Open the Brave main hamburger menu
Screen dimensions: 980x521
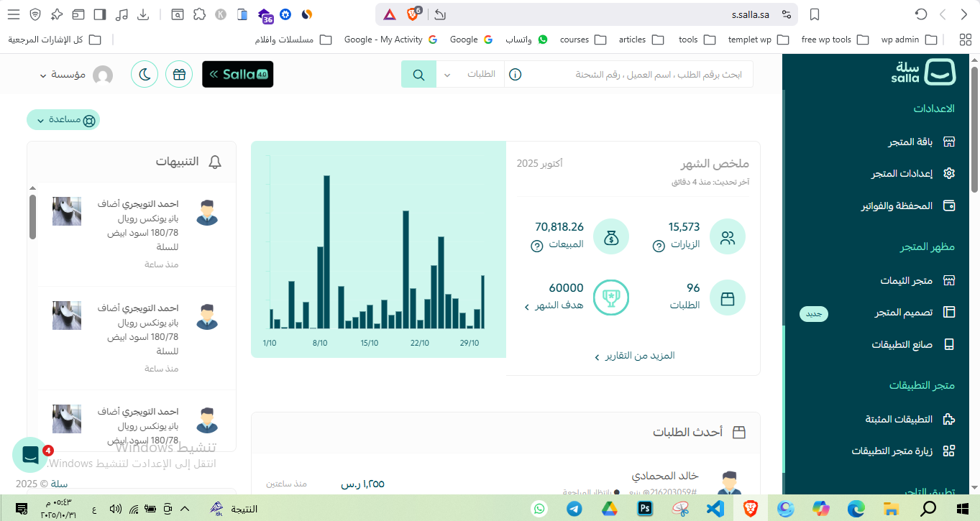click(12, 14)
